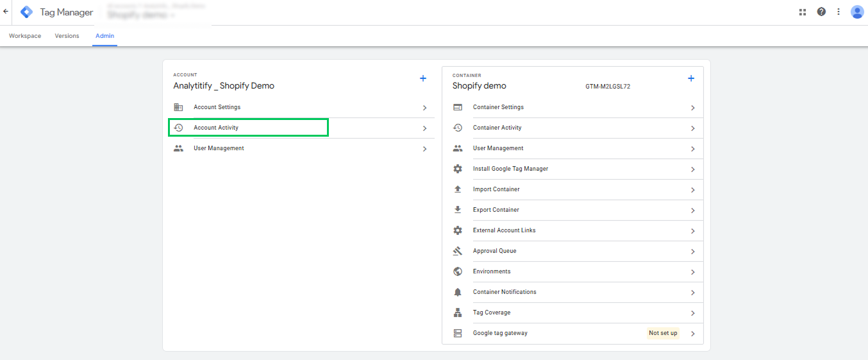
Task: Expand Account Settings chevron arrow
Action: pyautogui.click(x=424, y=108)
